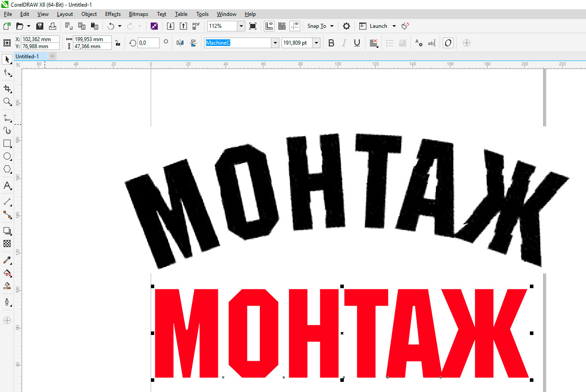Click the Cut icon in the toolbar
Screen dimensions: 586x392
pos(69,26)
